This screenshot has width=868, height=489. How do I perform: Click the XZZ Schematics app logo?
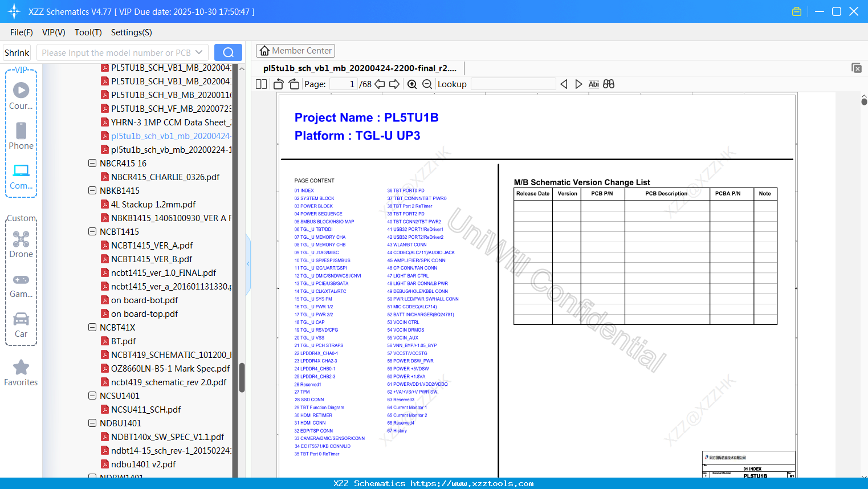click(x=14, y=11)
